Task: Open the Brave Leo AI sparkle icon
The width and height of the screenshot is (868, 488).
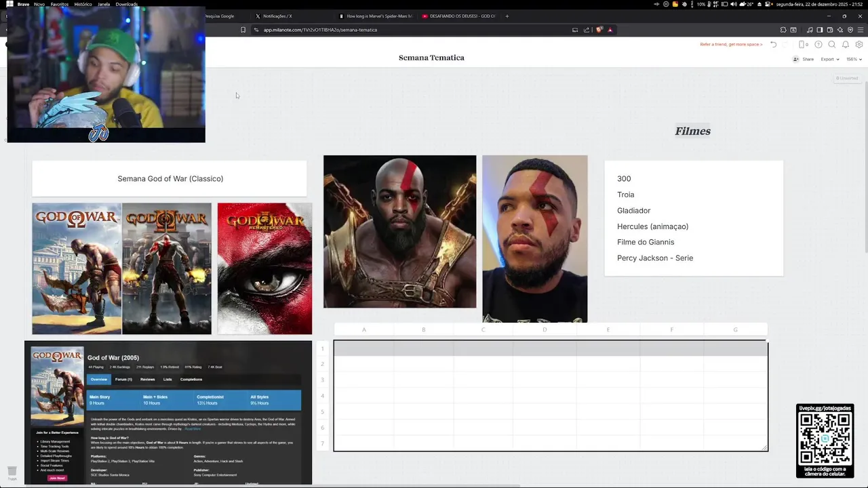Action: (x=840, y=30)
